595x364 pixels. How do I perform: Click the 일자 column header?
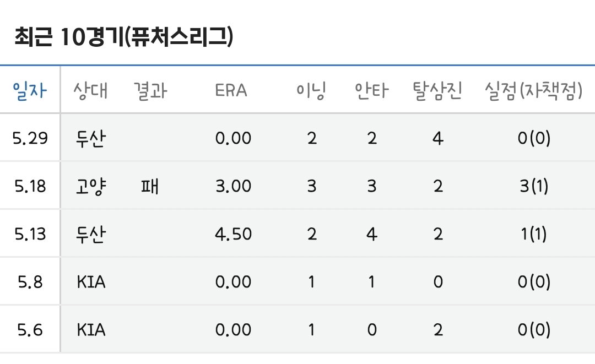(x=30, y=90)
